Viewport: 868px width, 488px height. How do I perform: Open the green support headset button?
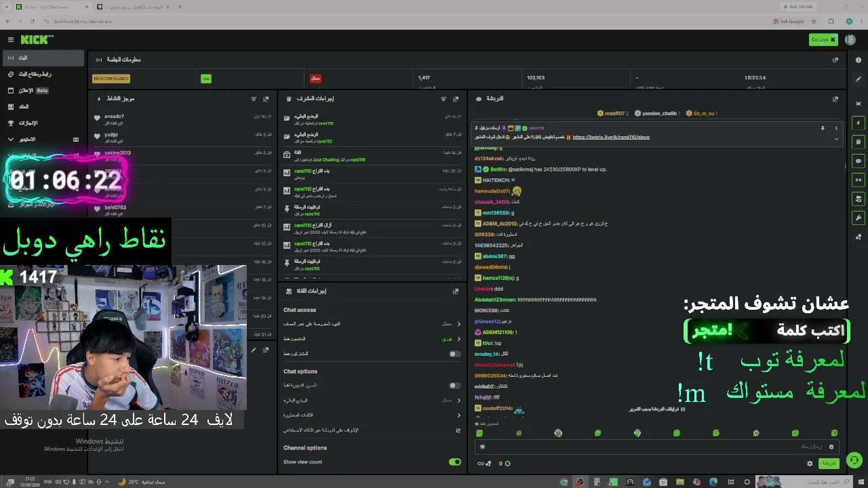pyautogui.click(x=854, y=460)
